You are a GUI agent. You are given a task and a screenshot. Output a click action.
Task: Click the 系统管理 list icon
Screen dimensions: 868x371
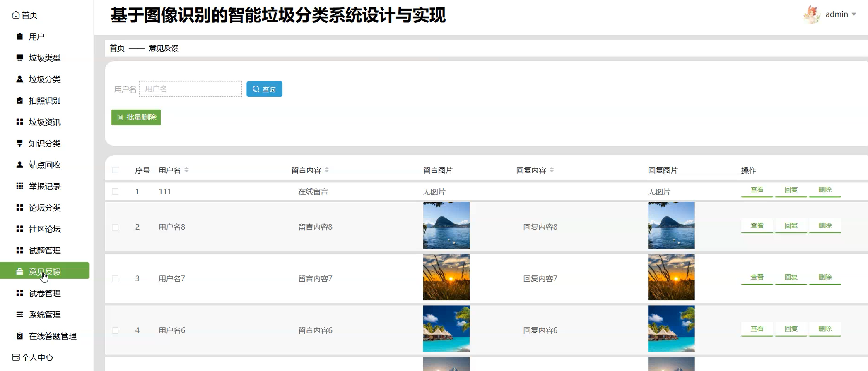coord(19,314)
